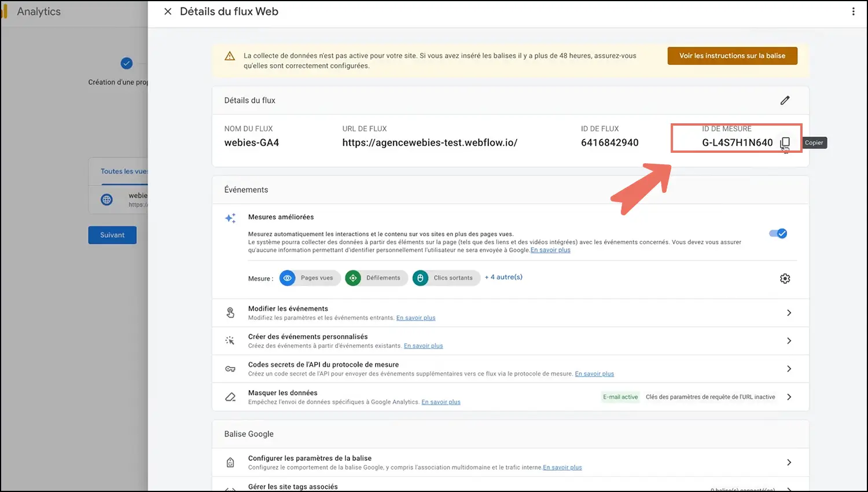Viewport: 868px width, 492px height.
Task: Click the E-mail active badge
Action: [x=620, y=397]
